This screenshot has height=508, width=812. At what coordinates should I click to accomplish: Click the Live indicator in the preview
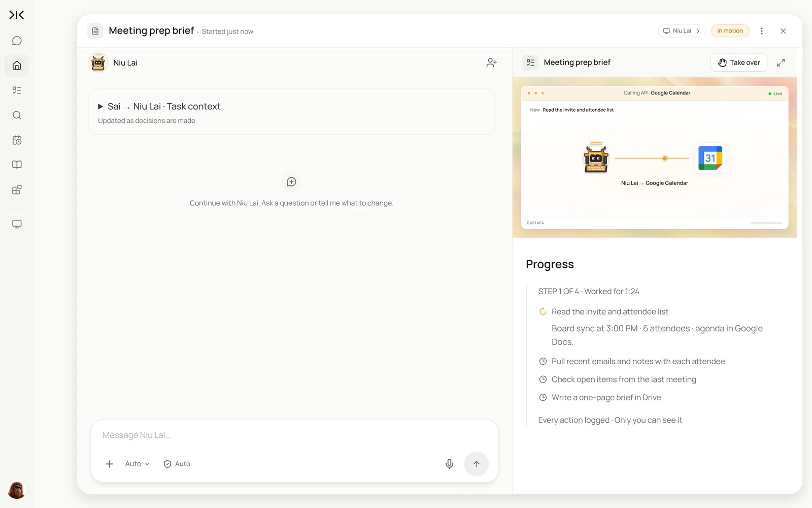tap(775, 93)
